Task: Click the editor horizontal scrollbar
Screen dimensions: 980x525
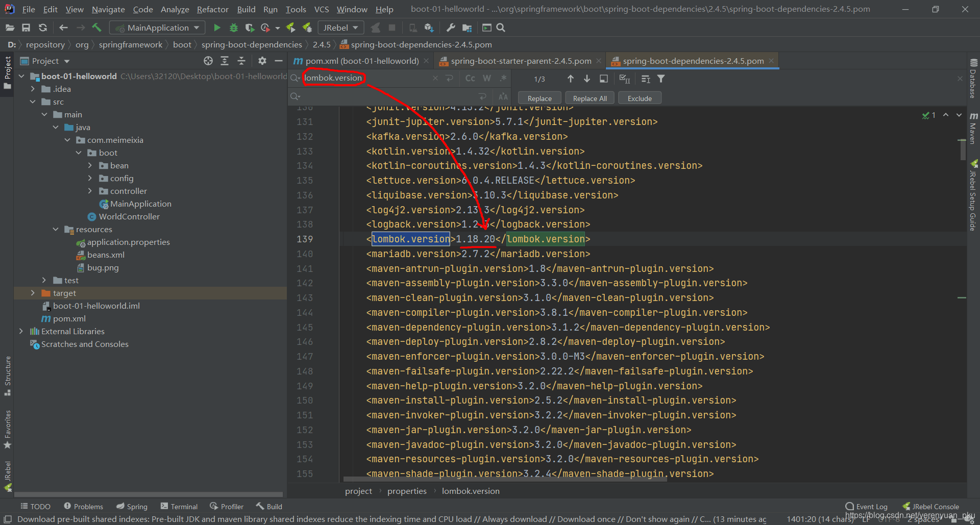Action: [505, 479]
